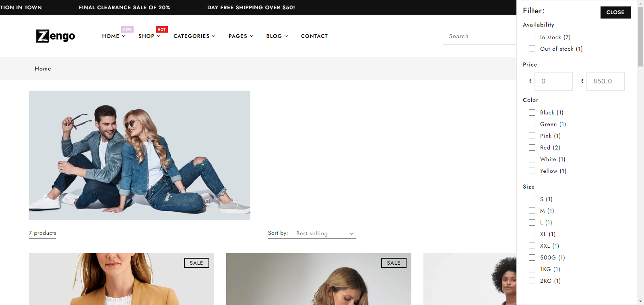Click the NEW badge above Home

(x=127, y=29)
